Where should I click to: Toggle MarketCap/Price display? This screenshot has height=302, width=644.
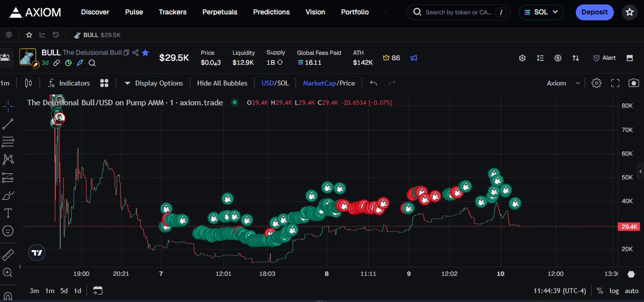click(329, 83)
